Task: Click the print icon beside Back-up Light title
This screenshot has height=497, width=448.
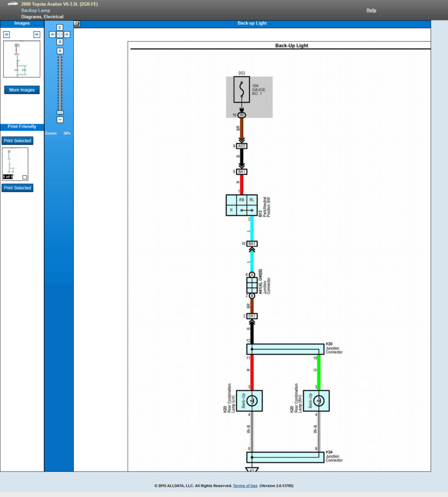Action: tap(77, 24)
